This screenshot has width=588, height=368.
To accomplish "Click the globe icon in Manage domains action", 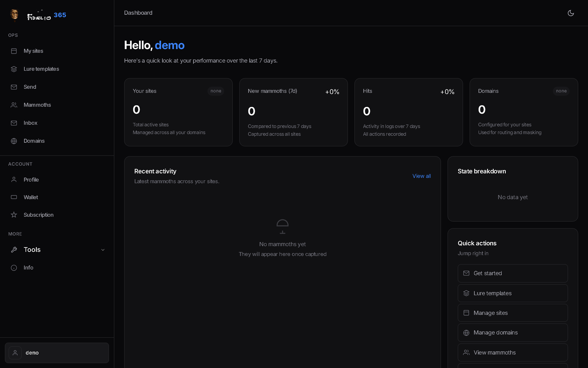I will 466,333.
